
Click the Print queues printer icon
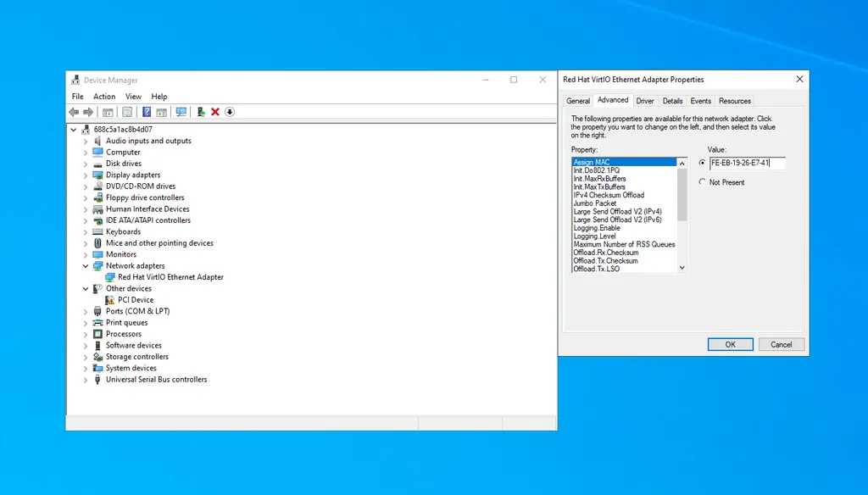(x=98, y=322)
